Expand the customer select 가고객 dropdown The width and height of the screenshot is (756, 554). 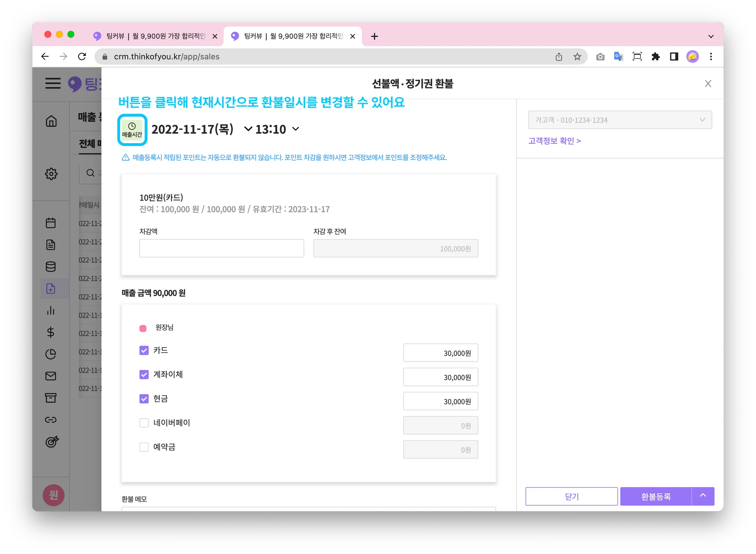(620, 120)
